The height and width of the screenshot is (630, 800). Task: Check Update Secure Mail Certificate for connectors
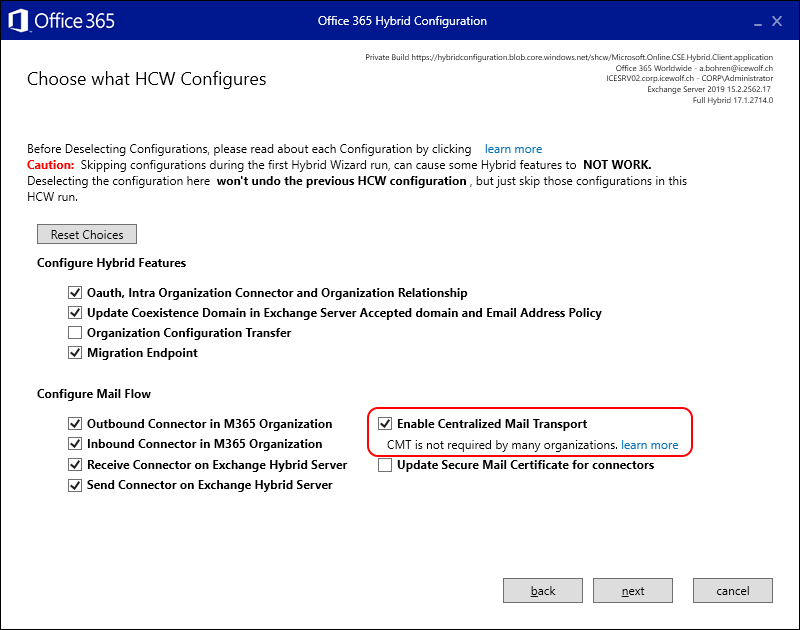click(385, 465)
